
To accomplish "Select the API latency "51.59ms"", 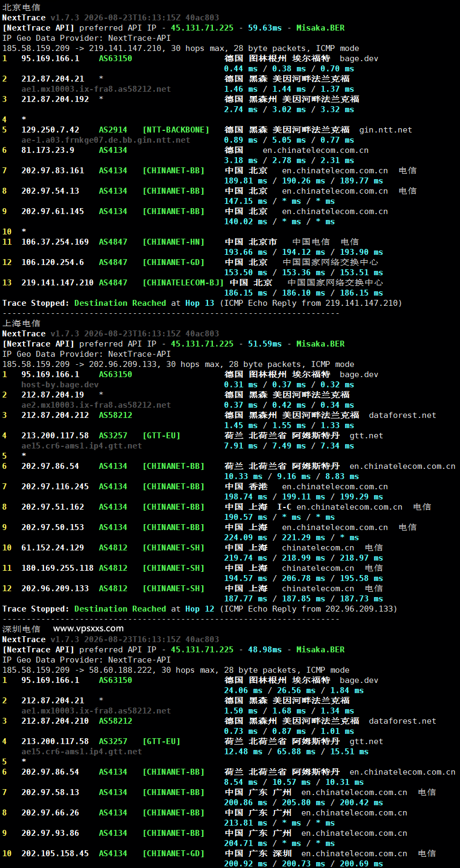I will [x=265, y=344].
